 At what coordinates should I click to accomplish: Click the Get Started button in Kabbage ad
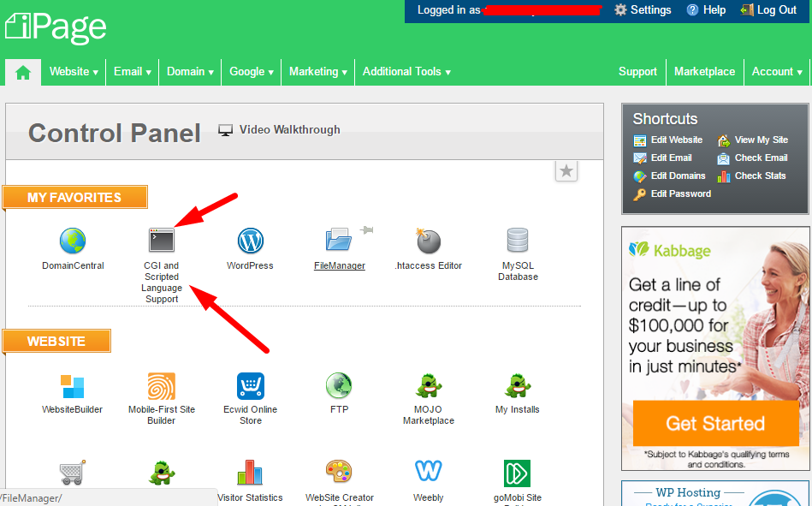[715, 423]
